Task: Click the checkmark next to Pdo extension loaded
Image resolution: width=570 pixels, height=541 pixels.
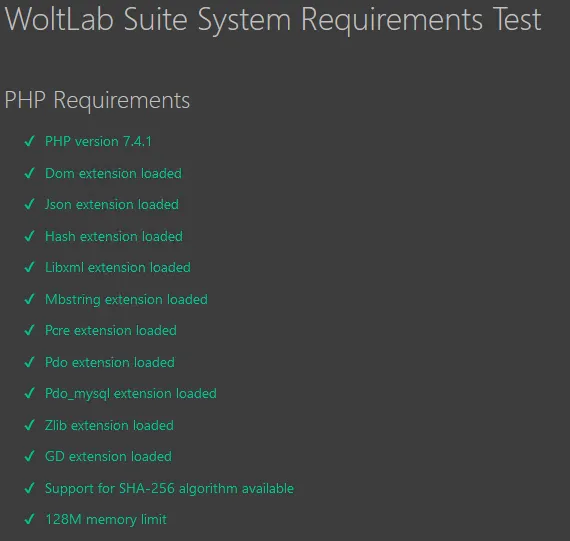Action: tap(29, 362)
